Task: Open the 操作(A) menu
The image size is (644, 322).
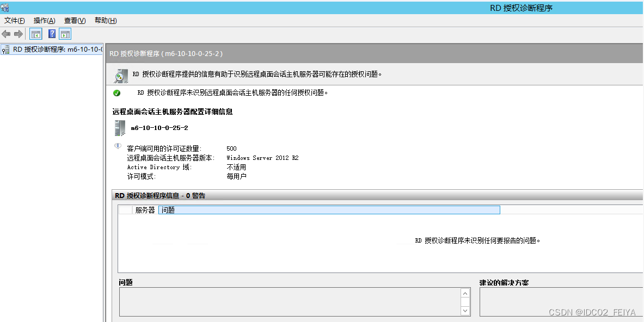Action: 44,21
